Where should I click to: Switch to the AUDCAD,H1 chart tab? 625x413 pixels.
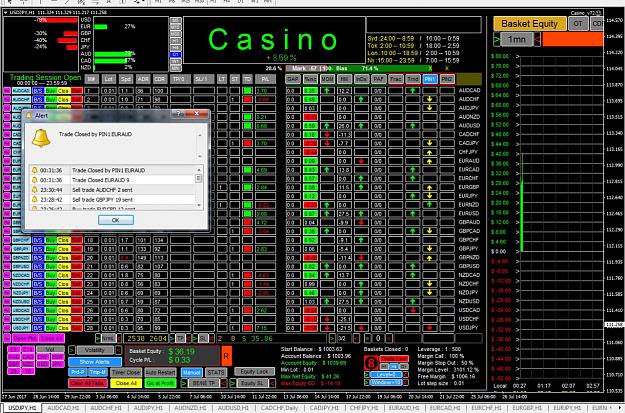click(x=64, y=408)
